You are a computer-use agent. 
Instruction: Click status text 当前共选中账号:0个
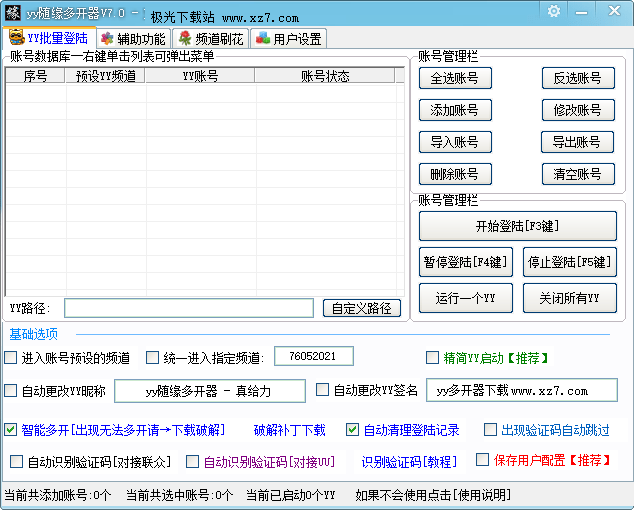[x=180, y=495]
